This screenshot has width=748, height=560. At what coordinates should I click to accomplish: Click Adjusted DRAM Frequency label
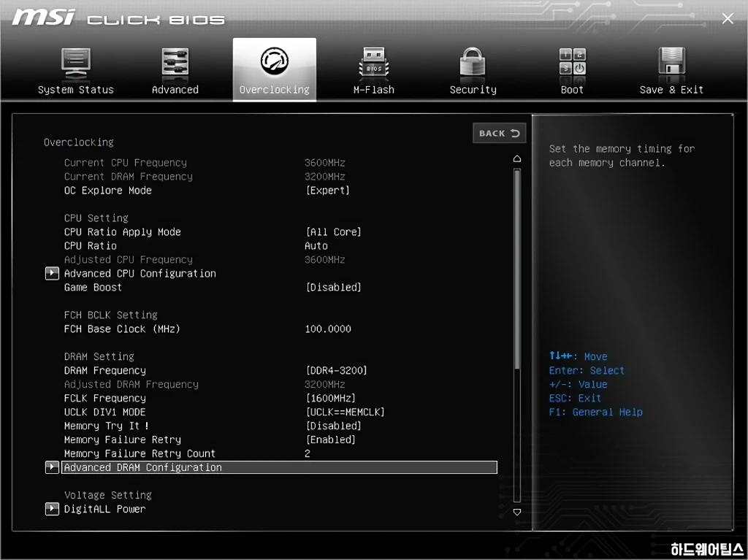pos(131,384)
